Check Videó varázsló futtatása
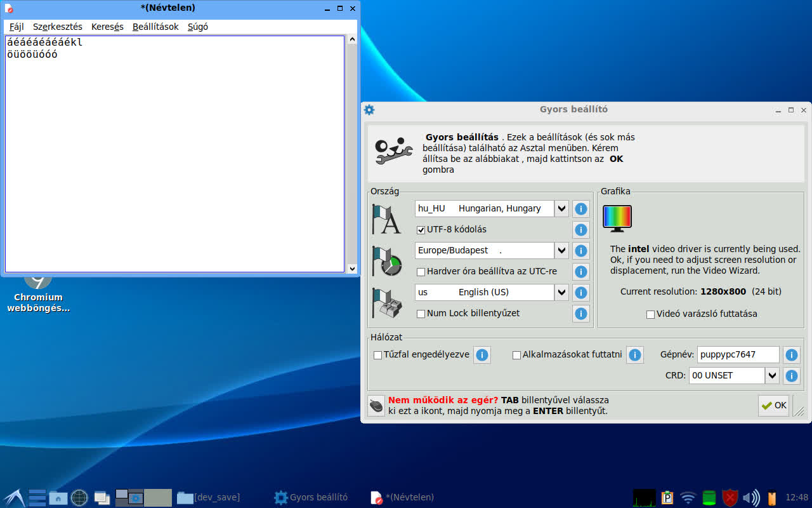Screen dimensions: 812x508 (650, 314)
